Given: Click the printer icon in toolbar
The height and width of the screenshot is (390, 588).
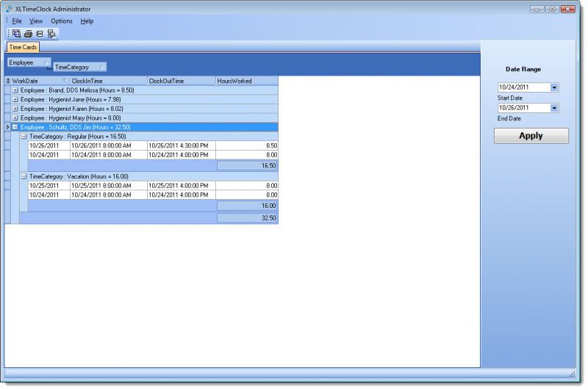Looking at the screenshot, I should click(x=28, y=34).
